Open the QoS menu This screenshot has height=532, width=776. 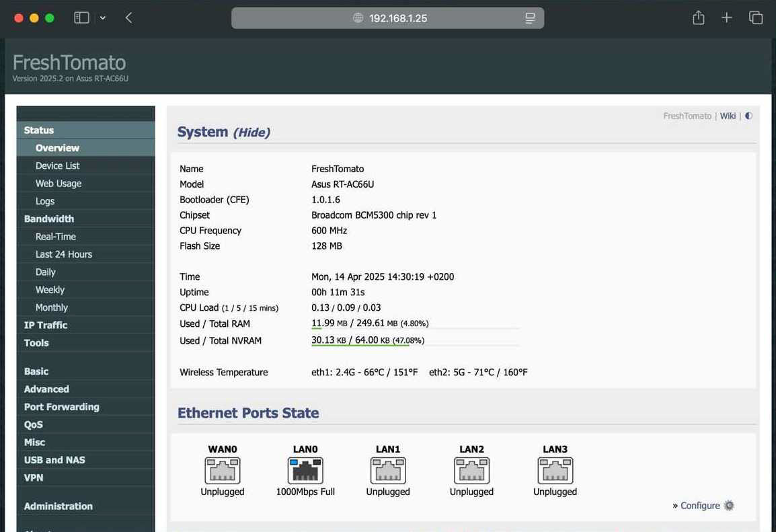tap(85, 424)
